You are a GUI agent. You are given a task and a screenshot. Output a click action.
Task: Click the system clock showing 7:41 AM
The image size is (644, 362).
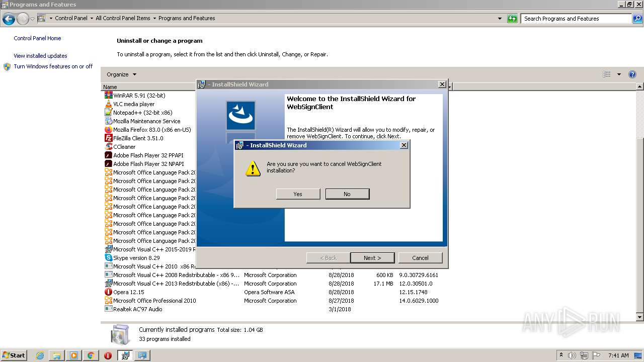point(618,355)
